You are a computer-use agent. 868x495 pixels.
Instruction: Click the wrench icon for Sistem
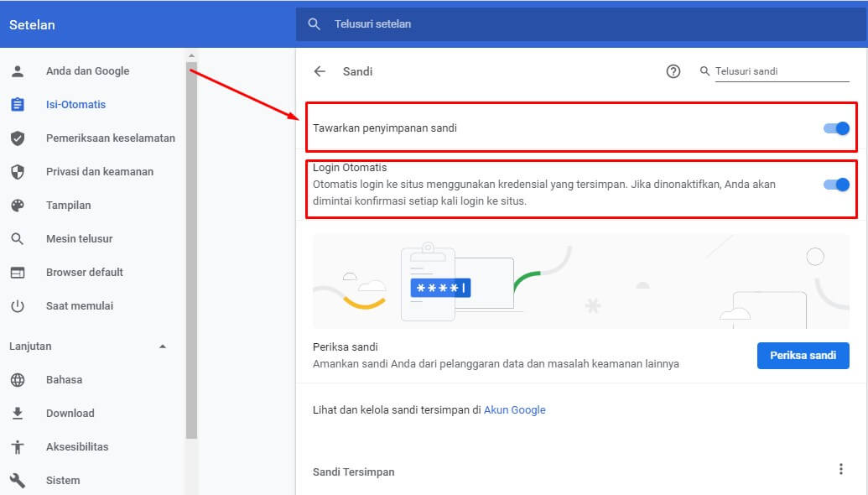(x=18, y=480)
